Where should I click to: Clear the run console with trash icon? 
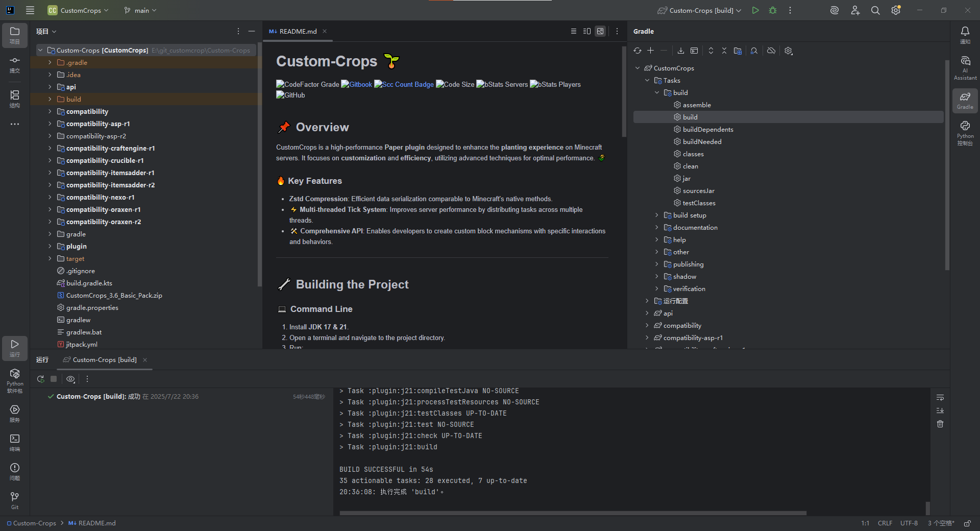[x=940, y=424]
